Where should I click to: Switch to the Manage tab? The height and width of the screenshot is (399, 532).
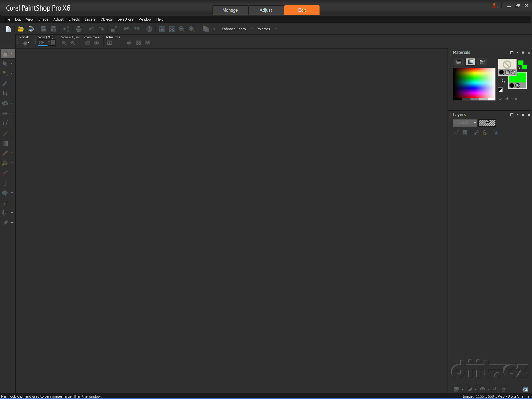pyautogui.click(x=230, y=10)
